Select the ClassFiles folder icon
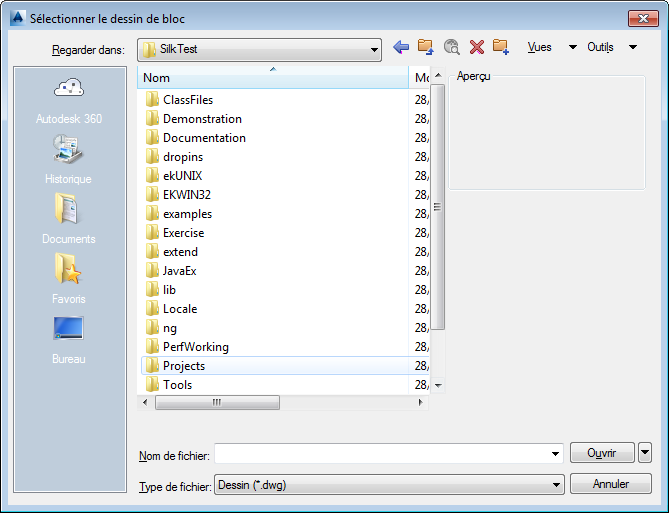669x513 pixels. pyautogui.click(x=152, y=99)
